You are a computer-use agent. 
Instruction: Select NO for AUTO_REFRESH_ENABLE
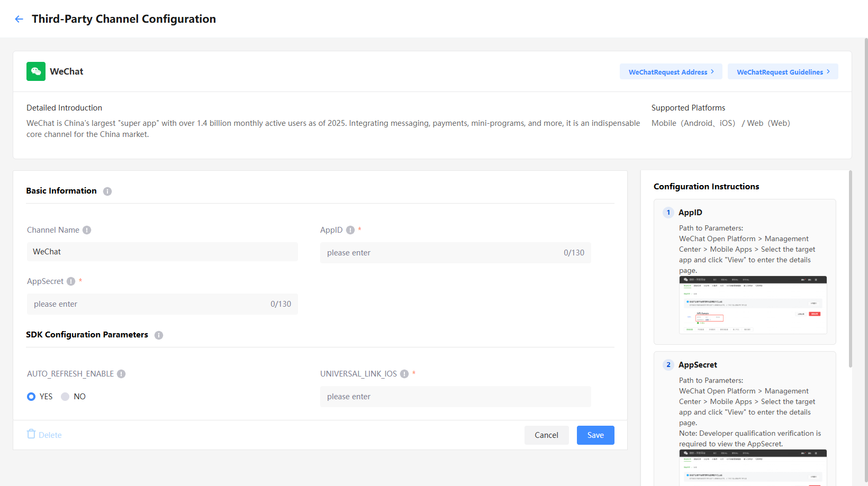[65, 397]
